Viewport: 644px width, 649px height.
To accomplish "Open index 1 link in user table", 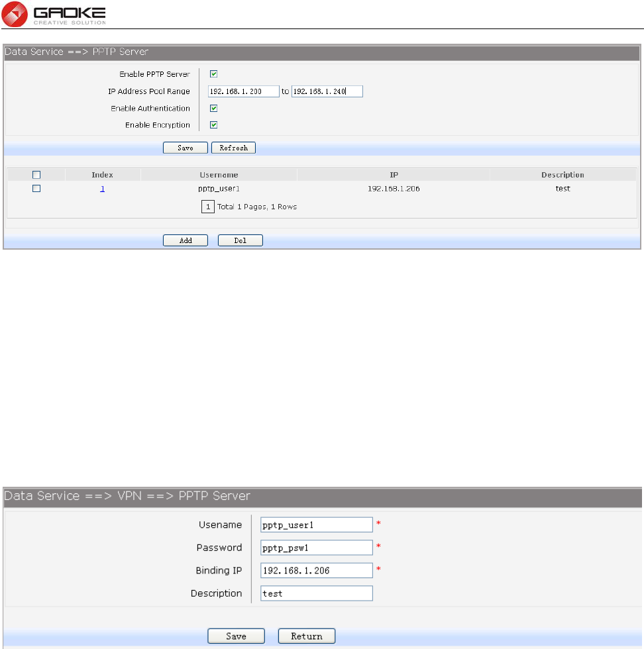I will click(x=102, y=189).
